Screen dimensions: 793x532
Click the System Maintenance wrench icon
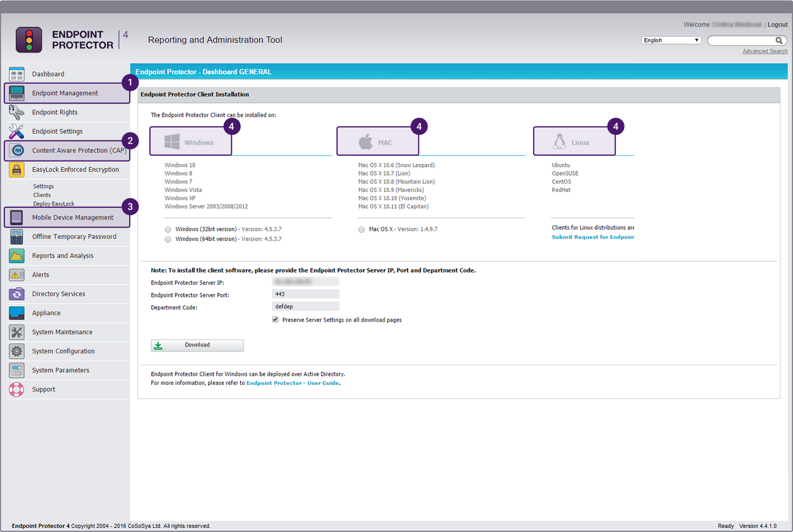[x=16, y=332]
